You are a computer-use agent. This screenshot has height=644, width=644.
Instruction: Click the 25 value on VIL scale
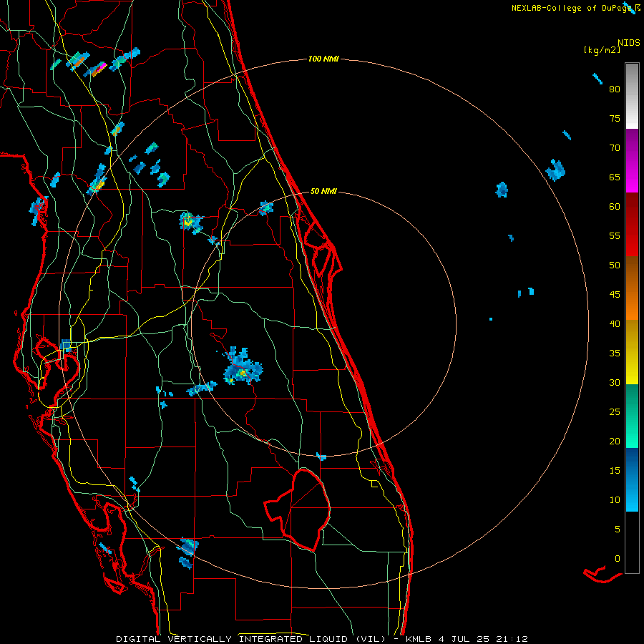(615, 412)
